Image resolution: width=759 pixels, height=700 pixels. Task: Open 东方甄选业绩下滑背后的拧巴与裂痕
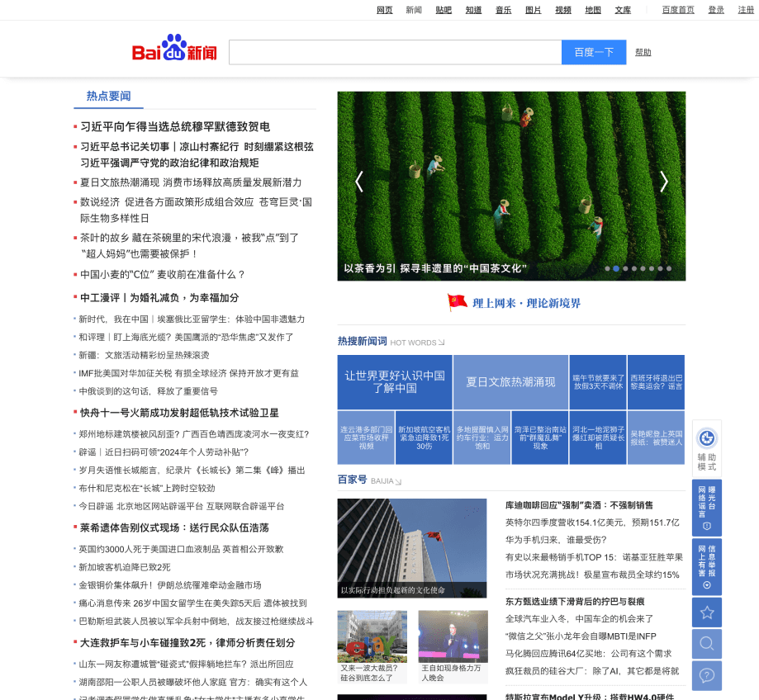click(575, 601)
